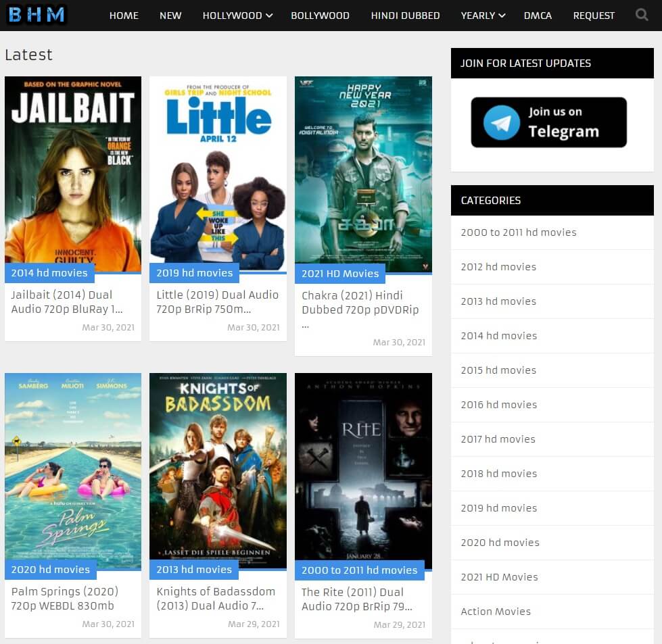Screen dimensions: 662x644
Task: Select 2020 hd movies in Categories sidebar
Action: point(500,543)
